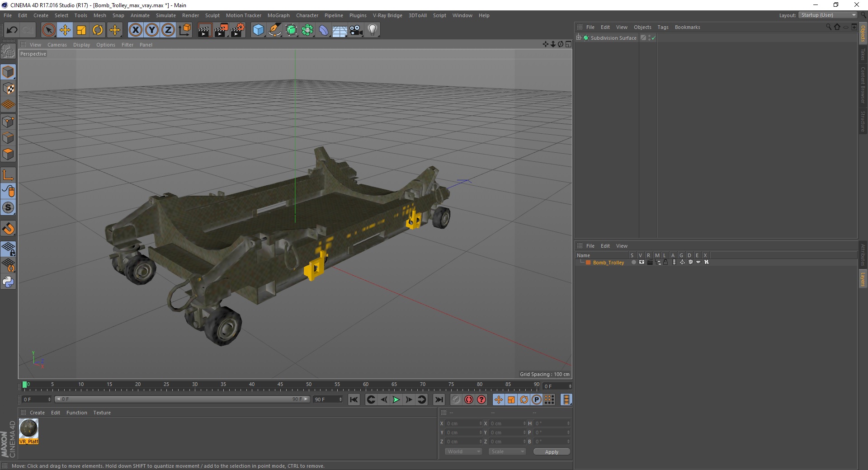Click the Undo arrow icon
The height and width of the screenshot is (470, 868).
(x=12, y=30)
